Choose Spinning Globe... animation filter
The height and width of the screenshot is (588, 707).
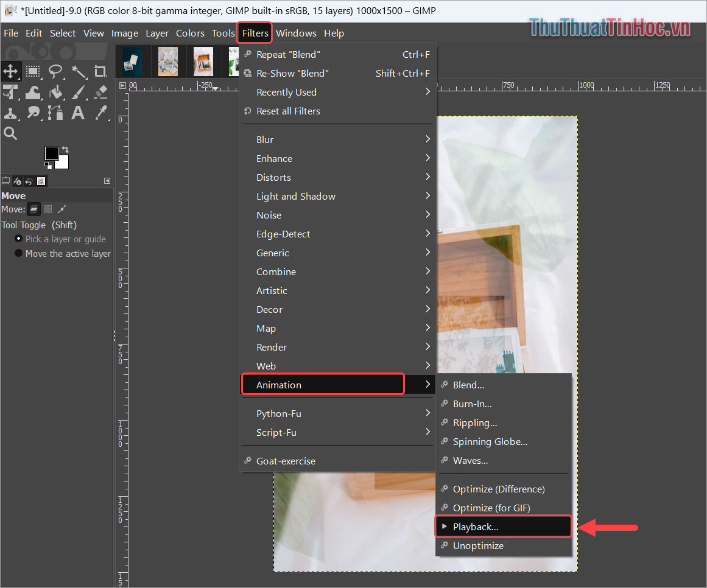(503, 441)
